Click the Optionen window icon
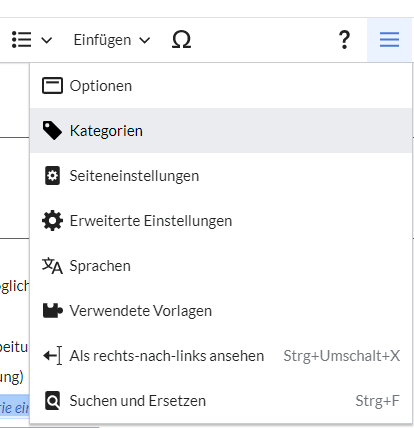Image resolution: width=414 pixels, height=428 pixels. (52, 86)
